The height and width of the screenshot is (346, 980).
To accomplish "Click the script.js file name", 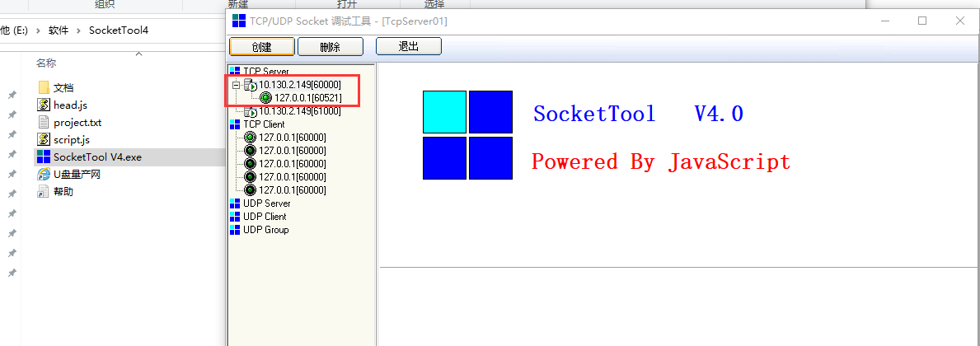I will tap(72, 140).
